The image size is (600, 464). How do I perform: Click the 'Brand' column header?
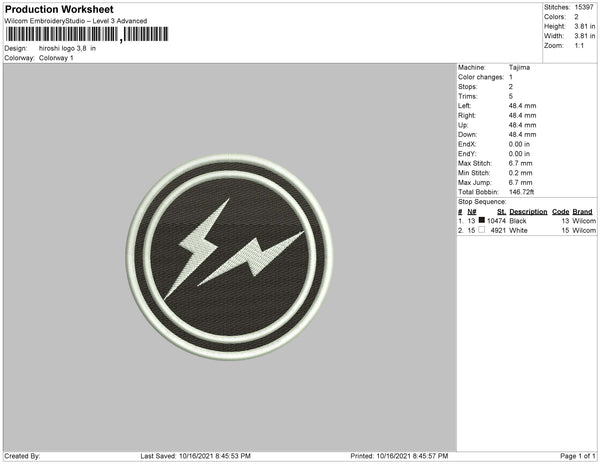pos(582,212)
